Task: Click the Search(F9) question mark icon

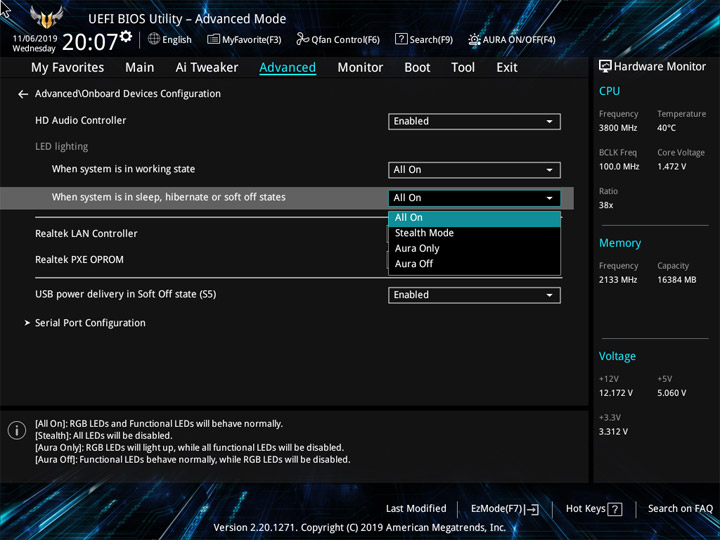Action: tap(401, 39)
